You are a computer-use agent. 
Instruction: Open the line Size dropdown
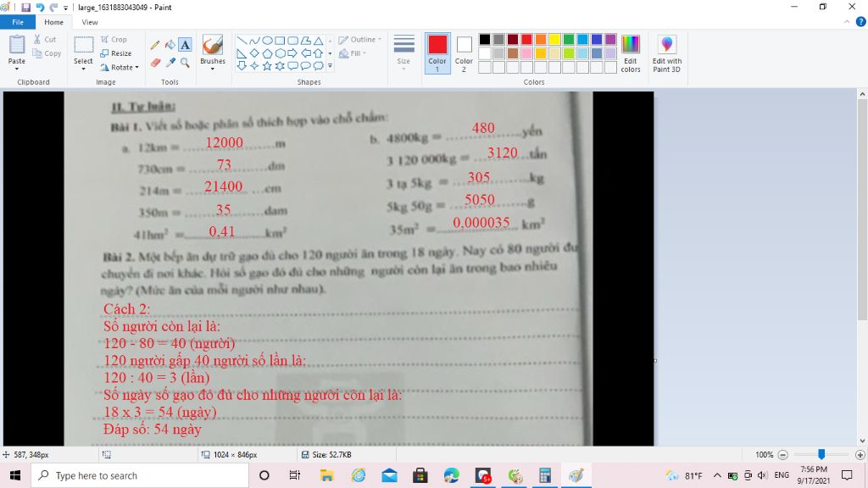click(x=403, y=52)
